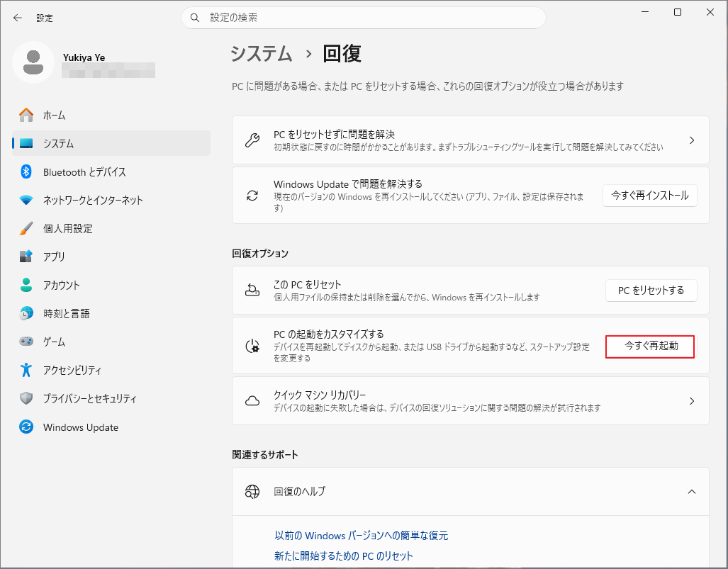Viewport: 728px width, 569px height.
Task: Open Windows Update page from sidebar
Action: [x=111, y=427]
